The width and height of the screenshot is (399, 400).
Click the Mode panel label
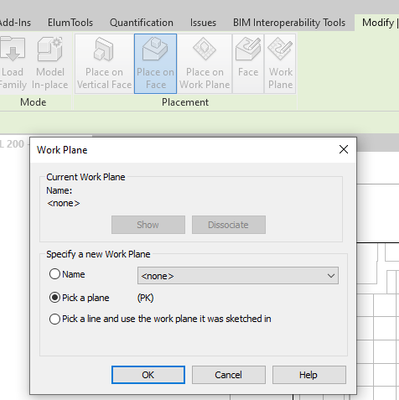pyautogui.click(x=33, y=102)
